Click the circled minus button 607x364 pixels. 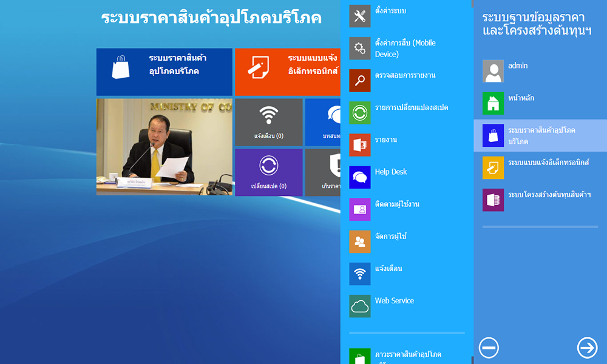[489, 348]
